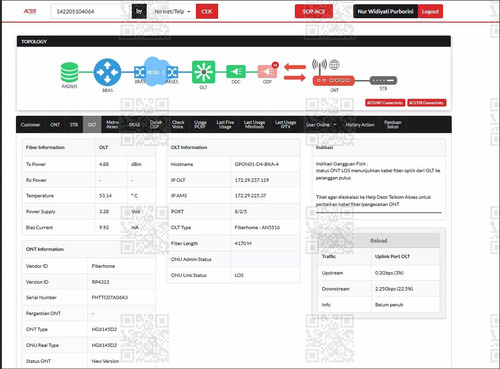Select the red ONT modem icon
Image resolution: width=500 pixels, height=369 pixels.
(x=333, y=81)
